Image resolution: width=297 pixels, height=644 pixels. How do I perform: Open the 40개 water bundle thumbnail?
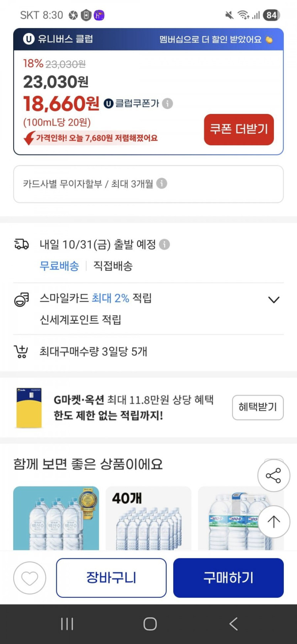pyautogui.click(x=148, y=518)
